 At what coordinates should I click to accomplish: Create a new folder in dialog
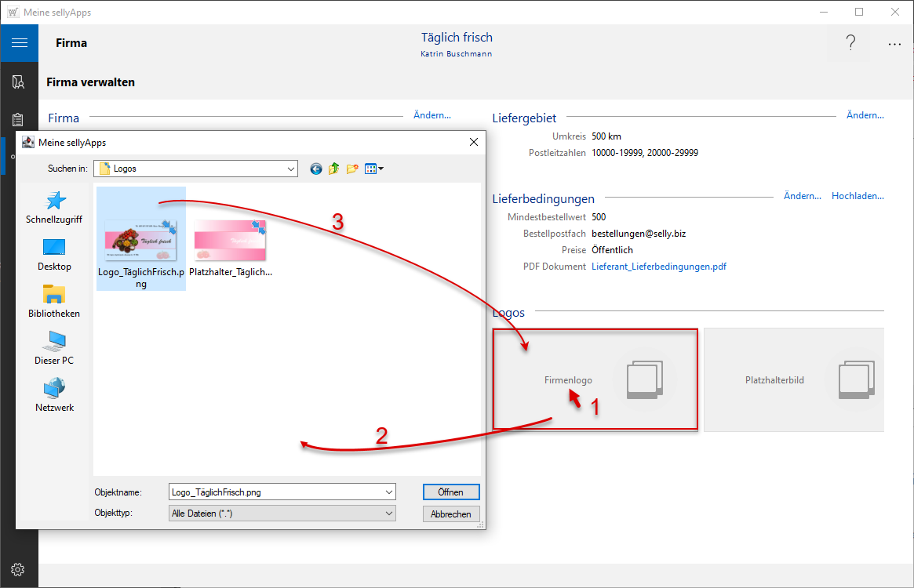(352, 169)
